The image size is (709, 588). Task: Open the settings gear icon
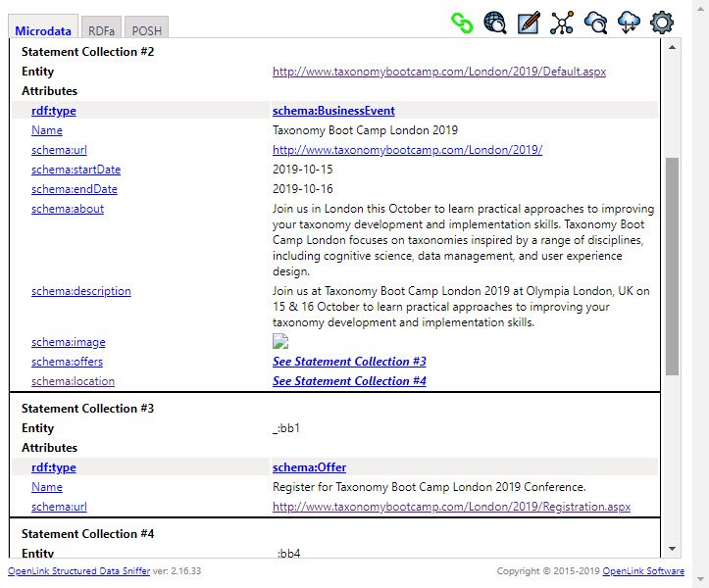click(662, 23)
